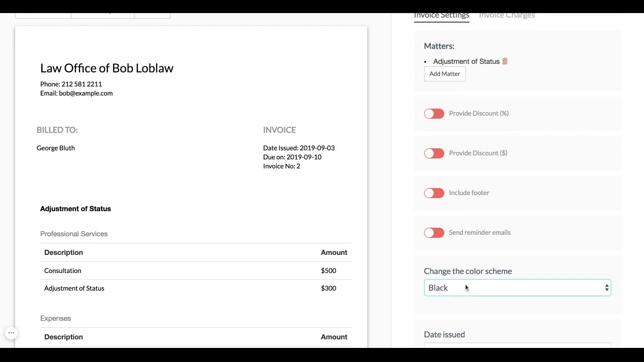
Task: Click Due on: 2019-09-10 text
Action: (x=292, y=157)
